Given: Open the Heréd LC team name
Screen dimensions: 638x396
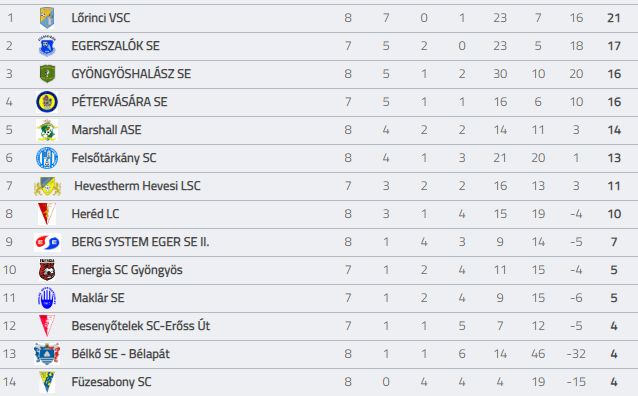Looking at the screenshot, I should pyautogui.click(x=95, y=214).
